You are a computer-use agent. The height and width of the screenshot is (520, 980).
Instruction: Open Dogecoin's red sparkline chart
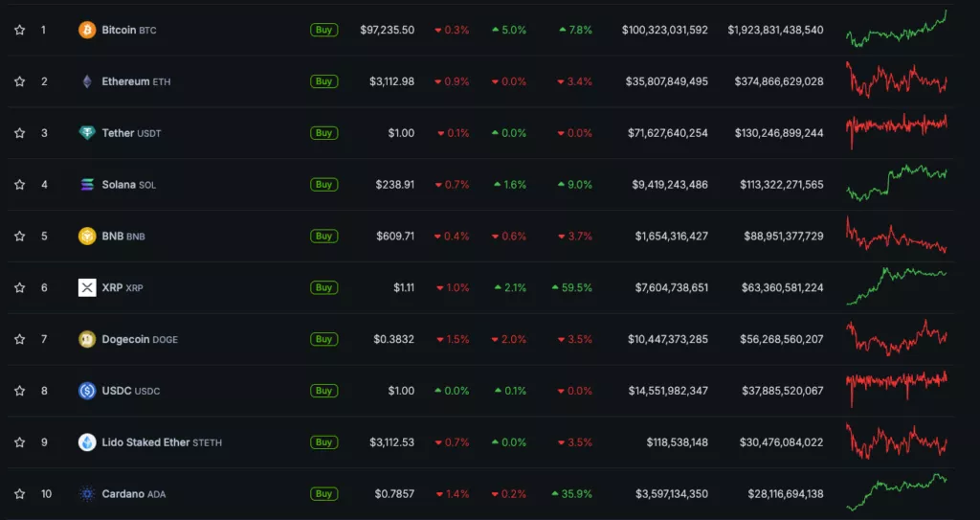tap(896, 338)
